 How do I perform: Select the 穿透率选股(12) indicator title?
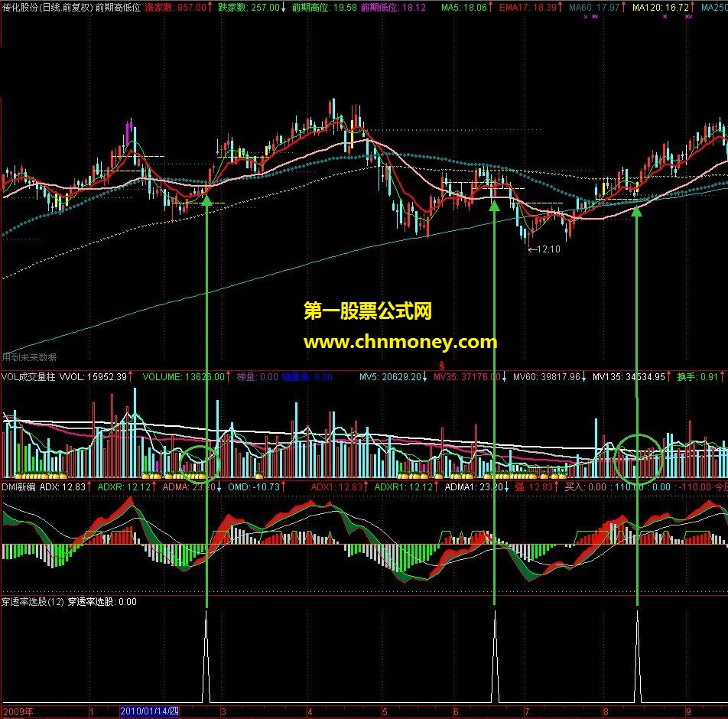pyautogui.click(x=32, y=601)
